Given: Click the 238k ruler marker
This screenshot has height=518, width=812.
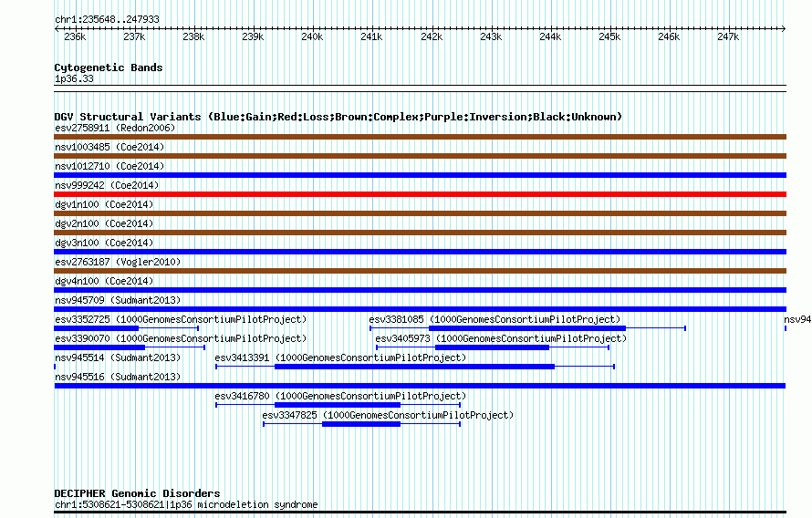Looking at the screenshot, I should pyautogui.click(x=193, y=36).
